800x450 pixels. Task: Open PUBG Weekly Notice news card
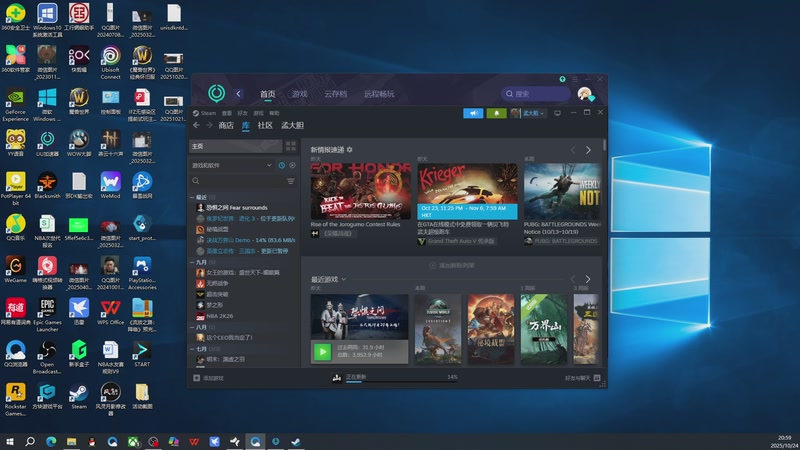click(562, 191)
